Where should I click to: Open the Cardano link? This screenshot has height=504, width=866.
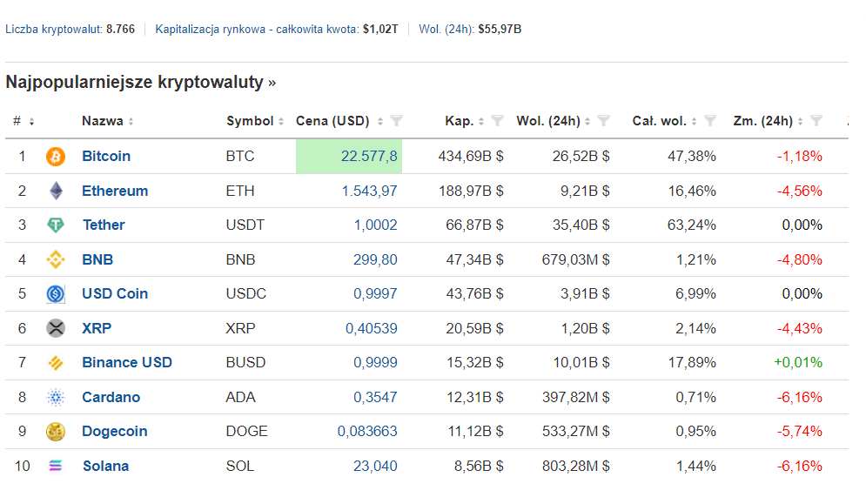point(111,397)
